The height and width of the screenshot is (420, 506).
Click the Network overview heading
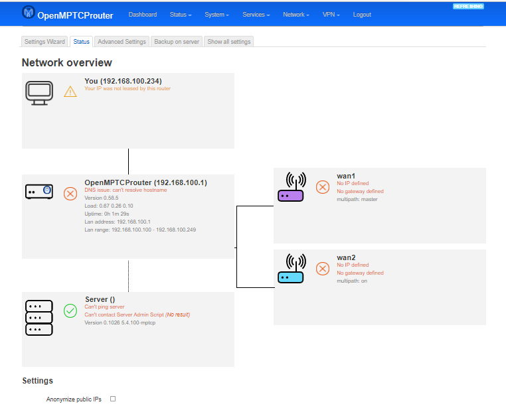(x=67, y=62)
